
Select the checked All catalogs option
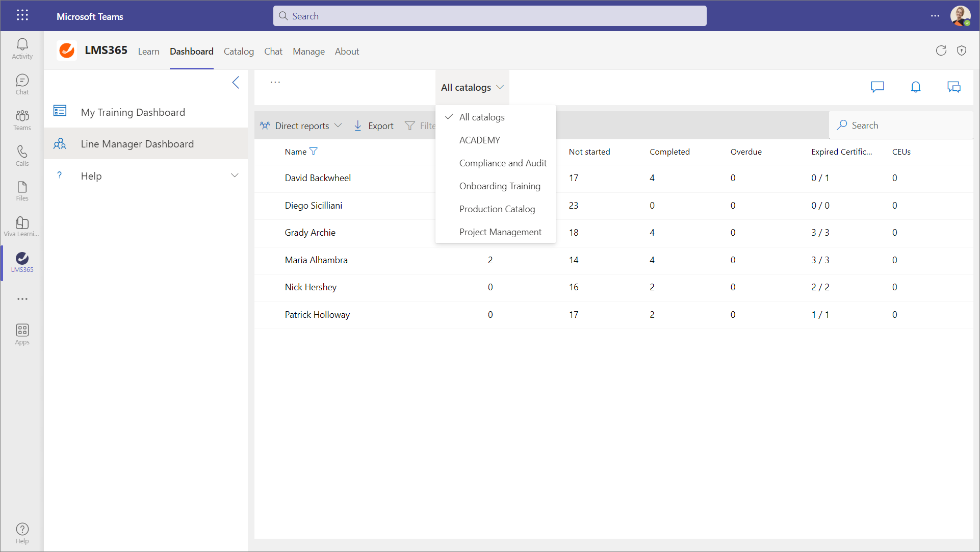click(x=481, y=117)
